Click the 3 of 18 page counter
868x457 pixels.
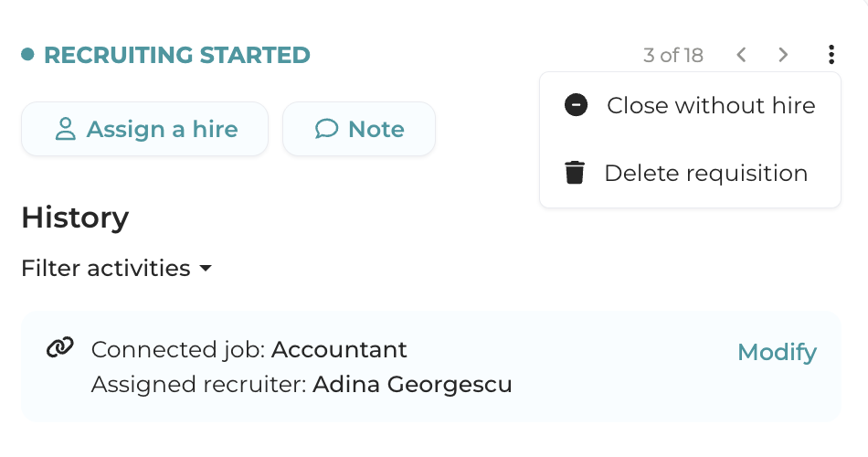pos(673,55)
